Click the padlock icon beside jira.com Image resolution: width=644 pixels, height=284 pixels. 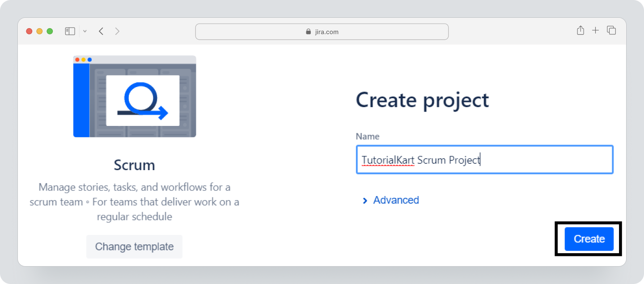(x=307, y=31)
